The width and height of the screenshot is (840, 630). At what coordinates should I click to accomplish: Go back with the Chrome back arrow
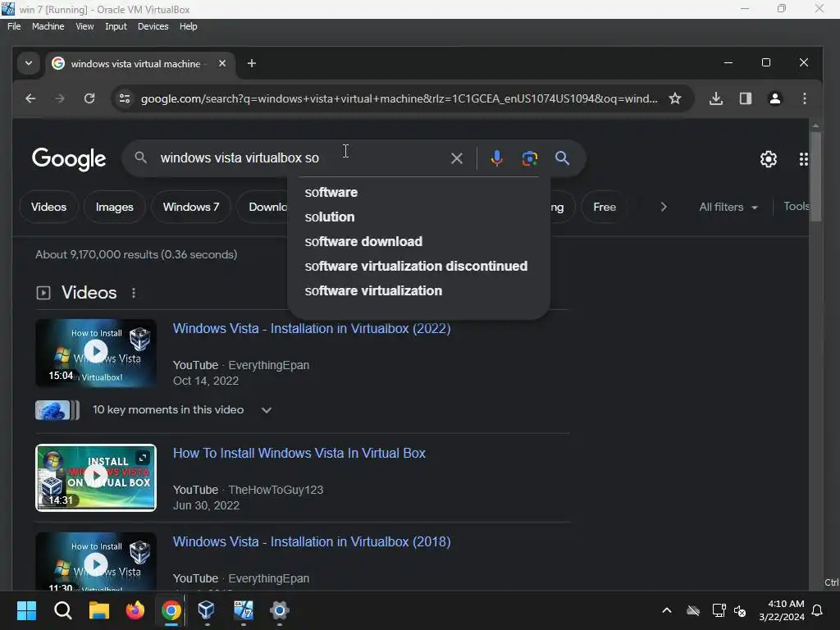pos(30,98)
